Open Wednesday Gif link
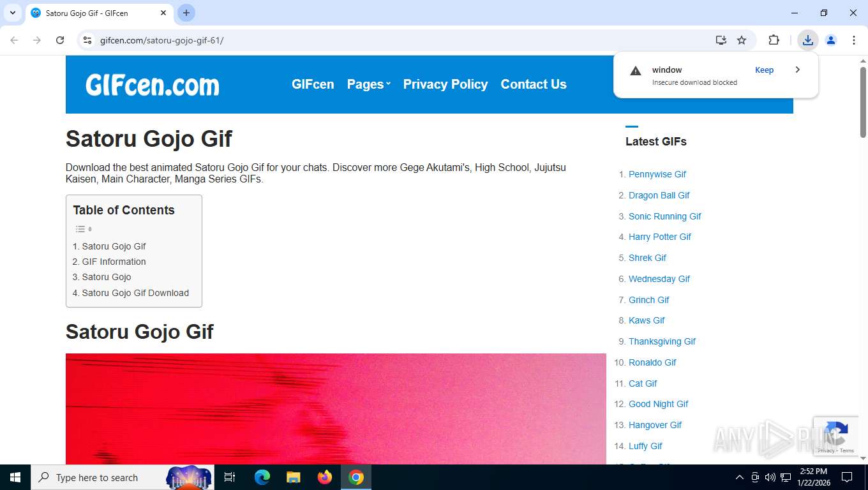Image resolution: width=868 pixels, height=490 pixels. tap(659, 279)
